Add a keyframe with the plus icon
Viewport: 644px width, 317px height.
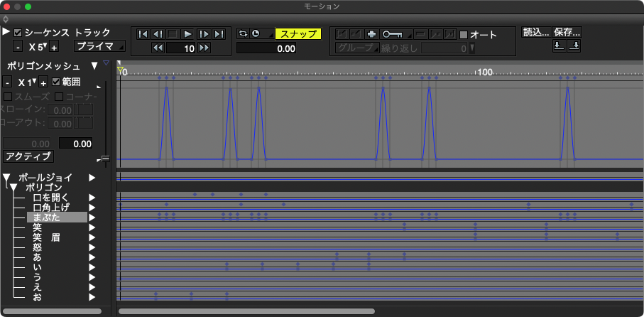coord(371,33)
